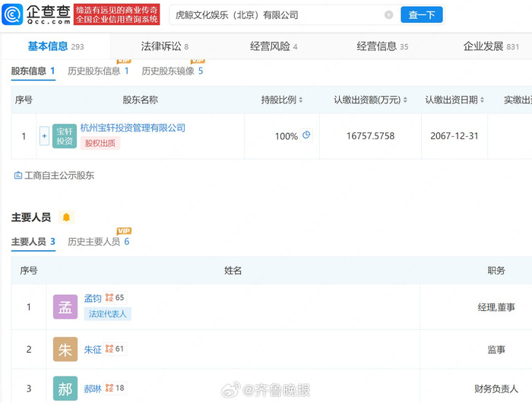Screen dimensions: 532x403
Task: Click the relation icon with 65 next to 孟钧
Action: (x=115, y=298)
